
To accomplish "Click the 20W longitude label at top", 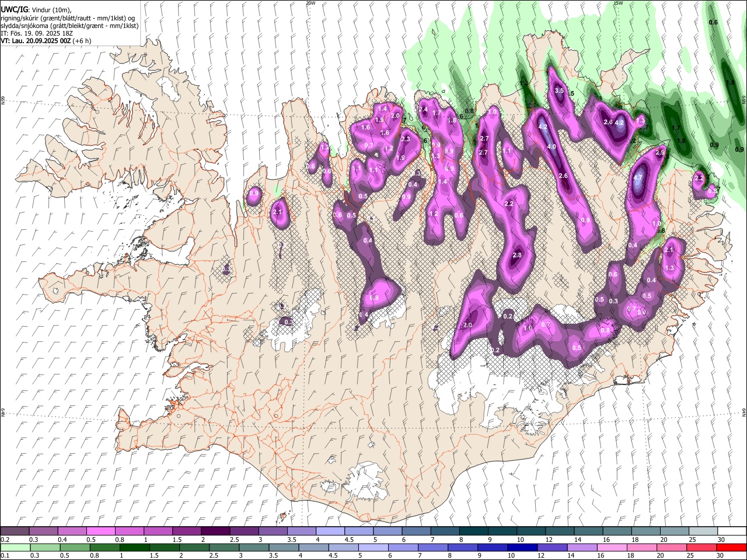I will click(310, 3).
